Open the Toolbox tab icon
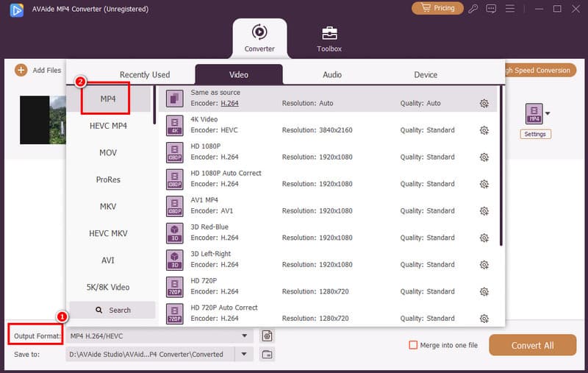Viewport: 588px width, 373px height. [x=329, y=34]
